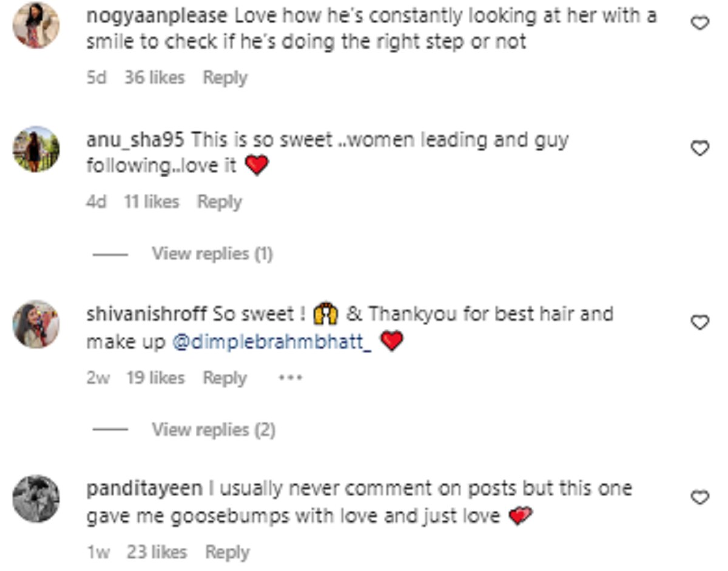Expand View replies (2) under shivanishroff
This screenshot has width=728, height=571.
(213, 430)
